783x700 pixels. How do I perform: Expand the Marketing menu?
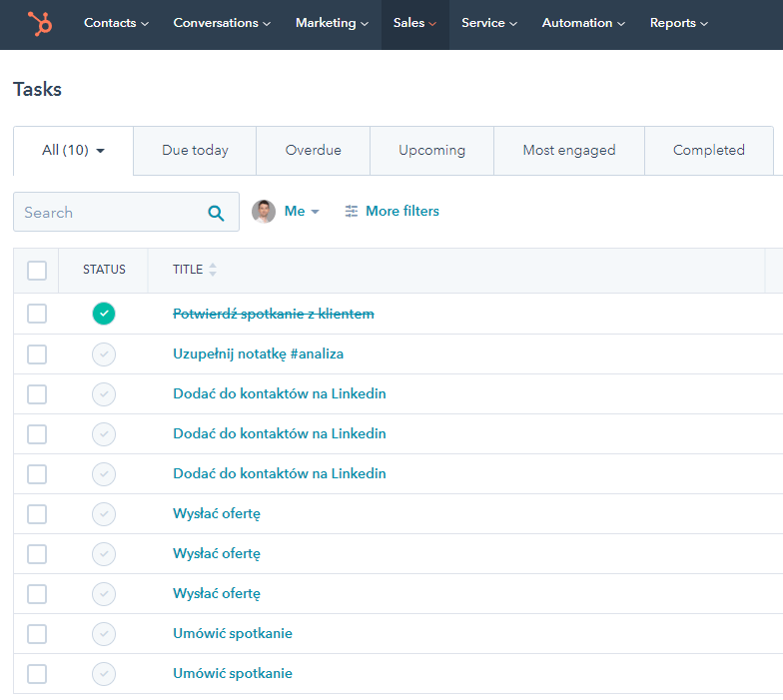332,23
